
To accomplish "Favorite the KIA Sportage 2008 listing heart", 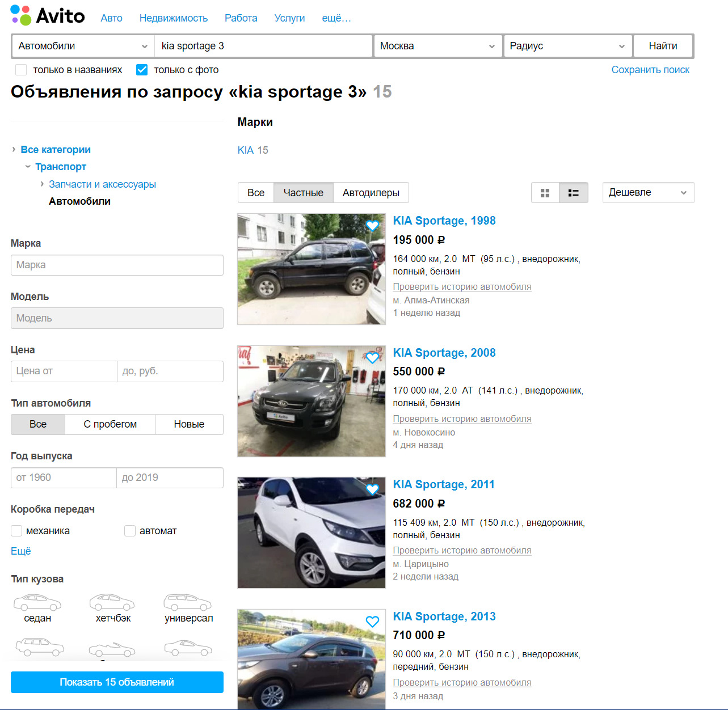I will click(x=372, y=358).
